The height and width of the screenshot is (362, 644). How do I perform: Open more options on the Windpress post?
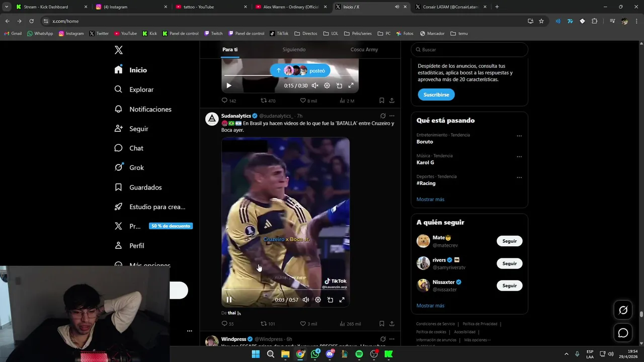[x=392, y=339]
